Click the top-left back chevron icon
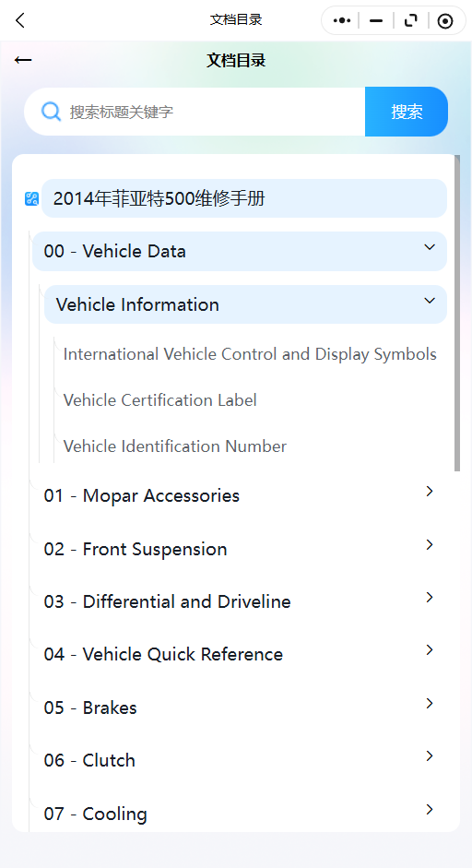The width and height of the screenshot is (472, 868). [20, 21]
